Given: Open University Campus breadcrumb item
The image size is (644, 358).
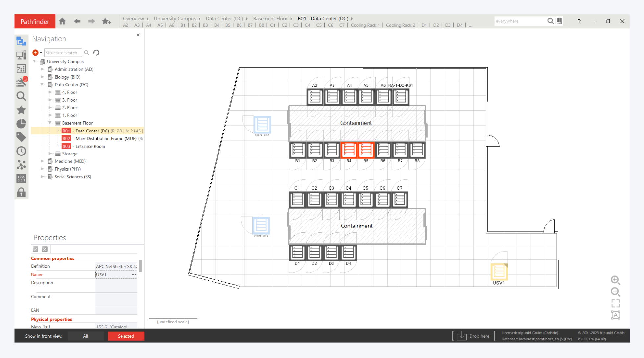Looking at the screenshot, I should 174,19.
